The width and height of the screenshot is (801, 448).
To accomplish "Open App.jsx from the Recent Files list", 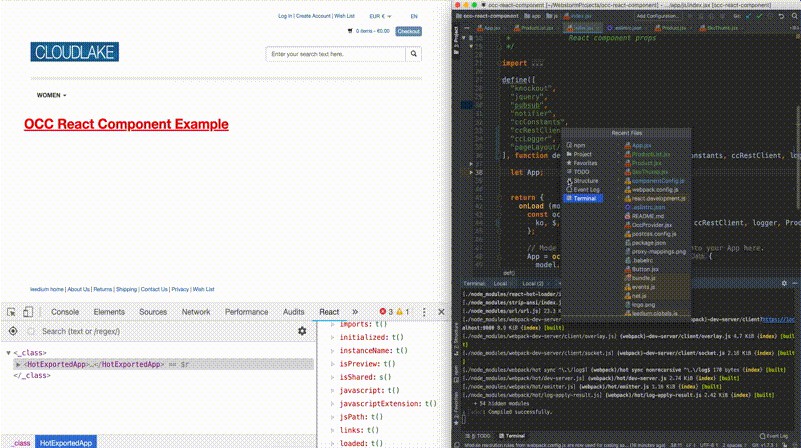I will 638,146.
